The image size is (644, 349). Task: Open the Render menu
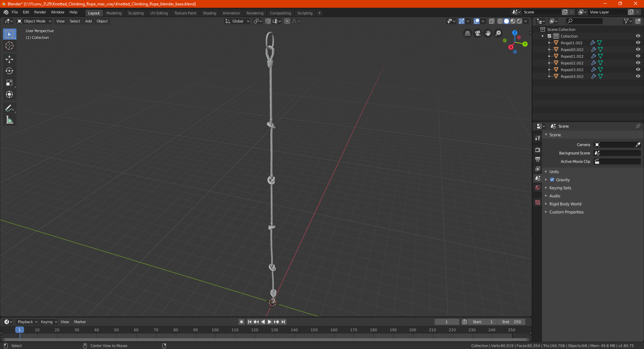pos(40,12)
